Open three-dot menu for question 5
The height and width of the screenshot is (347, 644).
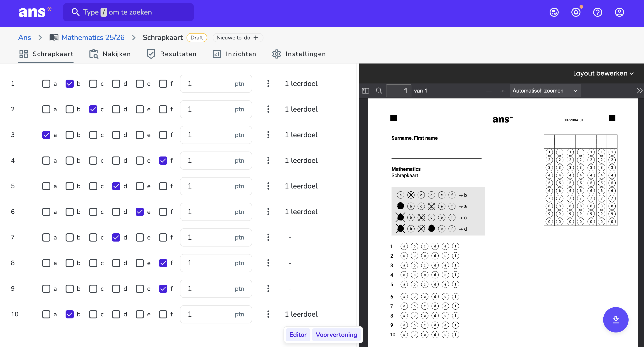[x=268, y=186]
